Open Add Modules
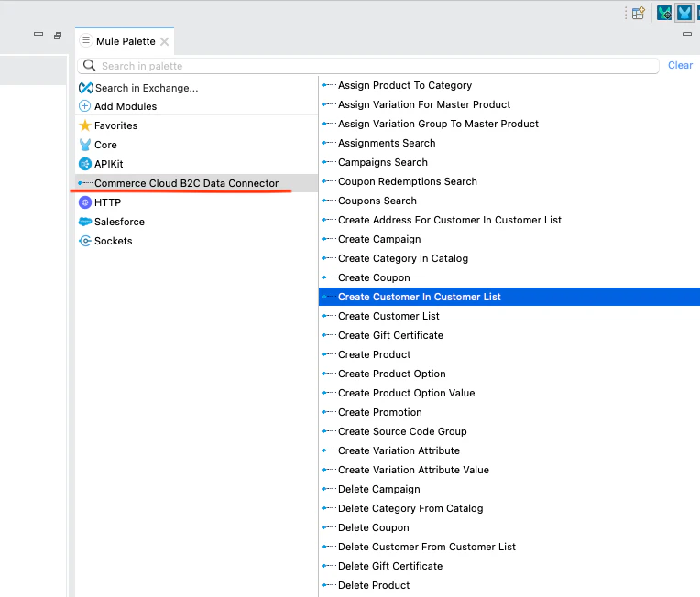 coord(126,106)
